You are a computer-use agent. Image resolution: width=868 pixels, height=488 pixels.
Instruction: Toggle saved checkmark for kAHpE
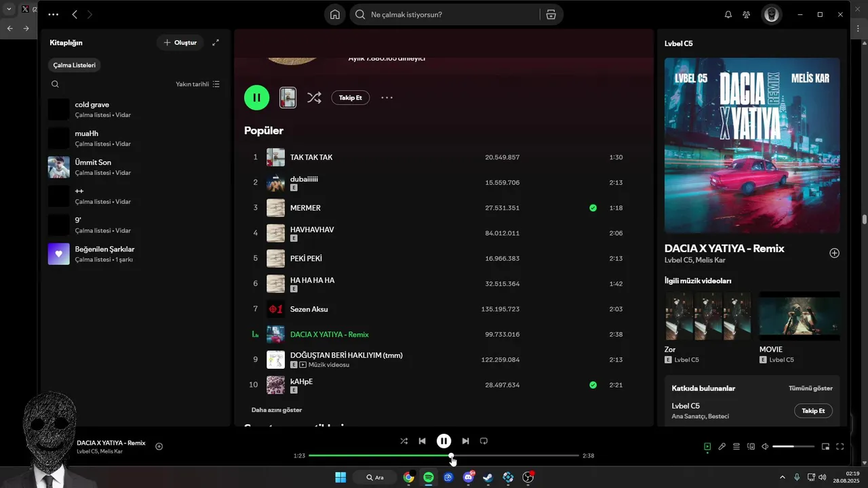593,385
